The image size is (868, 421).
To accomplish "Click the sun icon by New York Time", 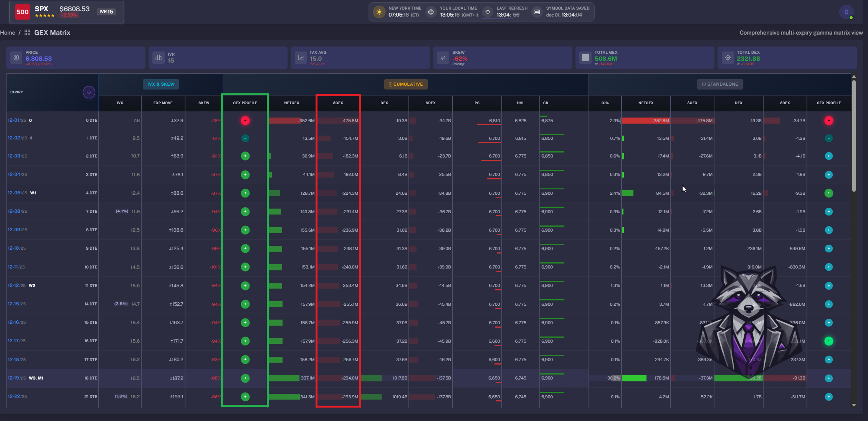I will coord(379,12).
